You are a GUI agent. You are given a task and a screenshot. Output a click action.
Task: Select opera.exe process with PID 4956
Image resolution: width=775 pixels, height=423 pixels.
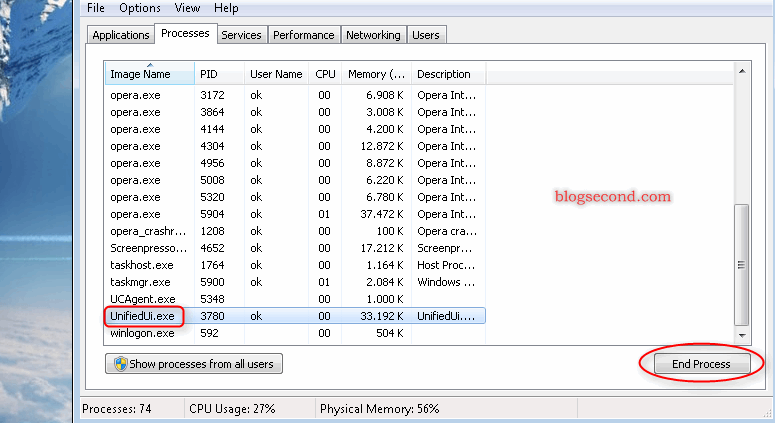[x=295, y=163]
